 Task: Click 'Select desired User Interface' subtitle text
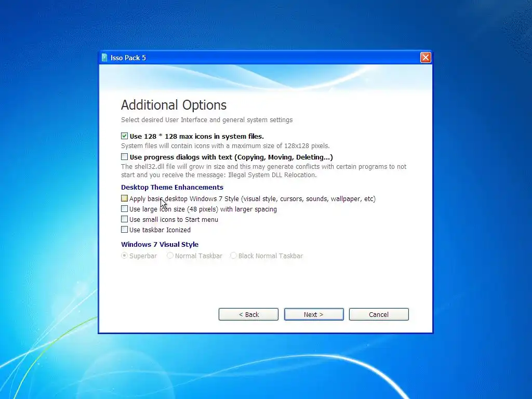point(207,120)
